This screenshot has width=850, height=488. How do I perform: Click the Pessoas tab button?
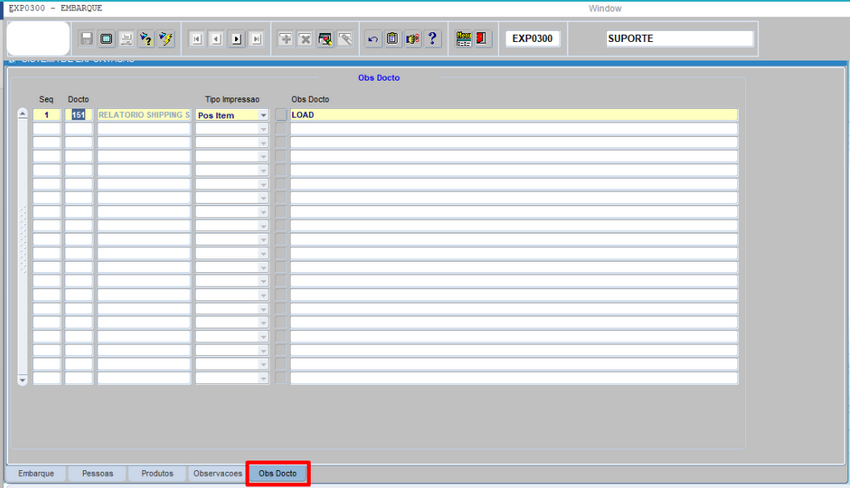coord(97,474)
